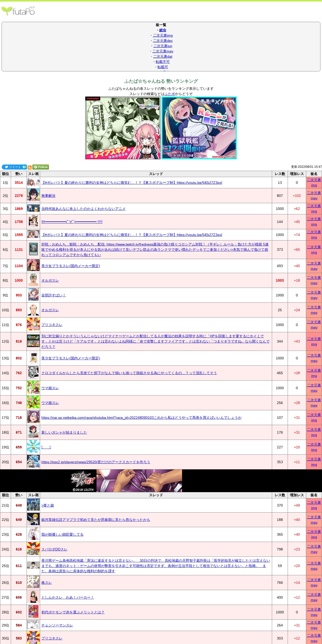Open 二次元裏dec board link
322x644 pixels.
click(x=163, y=41)
